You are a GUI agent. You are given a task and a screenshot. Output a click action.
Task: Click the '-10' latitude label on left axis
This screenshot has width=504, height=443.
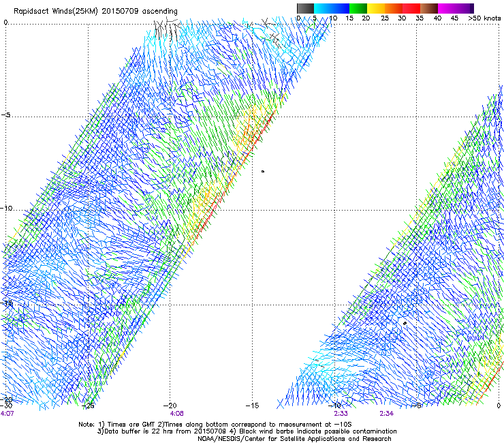coord(7,209)
